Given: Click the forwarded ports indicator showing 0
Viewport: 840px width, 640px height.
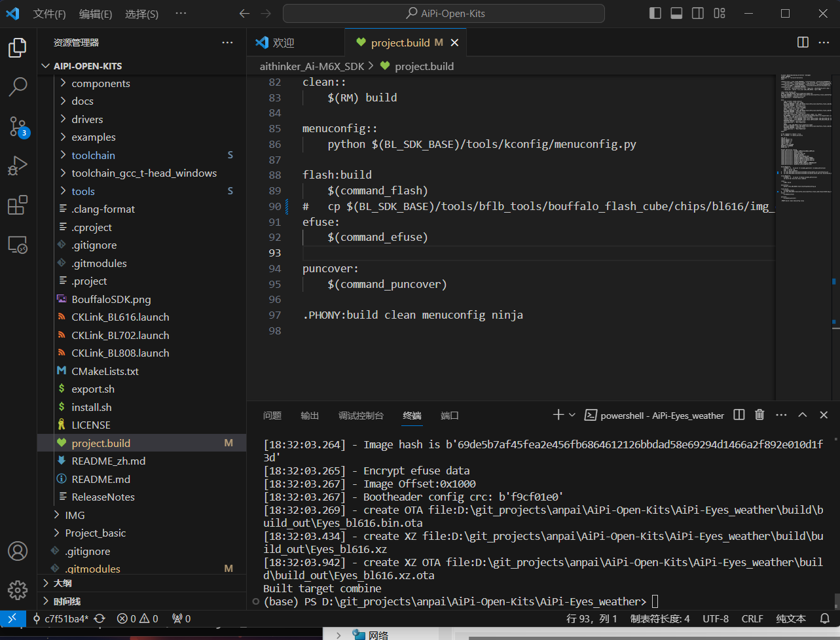Looking at the screenshot, I should click(x=181, y=618).
